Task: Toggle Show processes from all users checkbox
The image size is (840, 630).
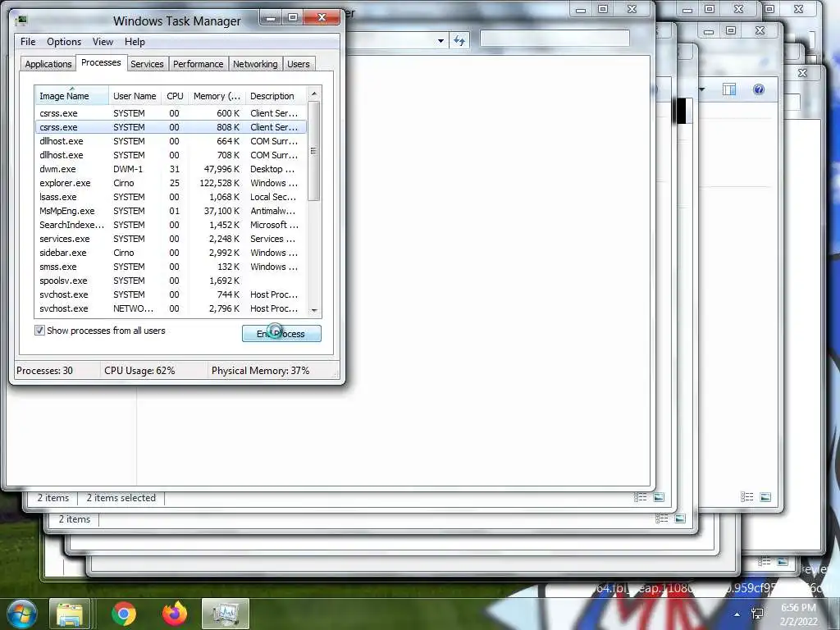Action: tap(39, 331)
